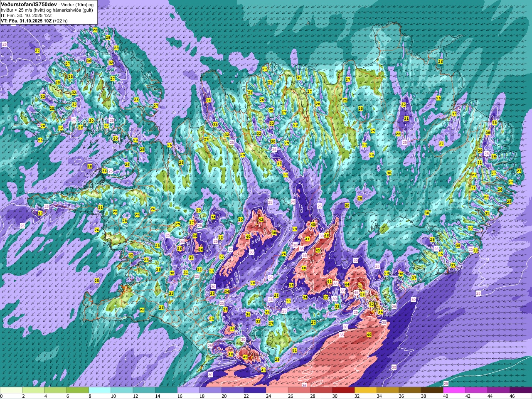Pick the dark teal swatch between 14 and 16
Screen dimensions: 532x399
point(166,390)
